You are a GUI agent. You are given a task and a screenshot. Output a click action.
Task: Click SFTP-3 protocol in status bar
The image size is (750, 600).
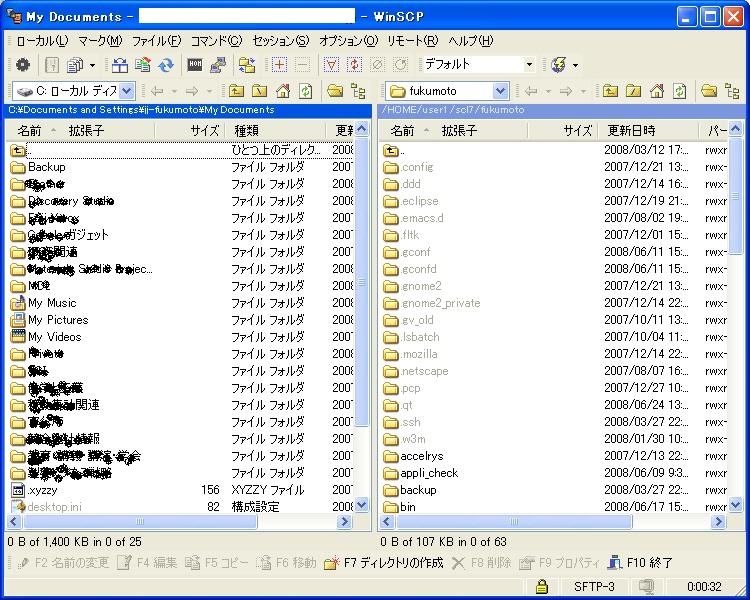pyautogui.click(x=594, y=586)
